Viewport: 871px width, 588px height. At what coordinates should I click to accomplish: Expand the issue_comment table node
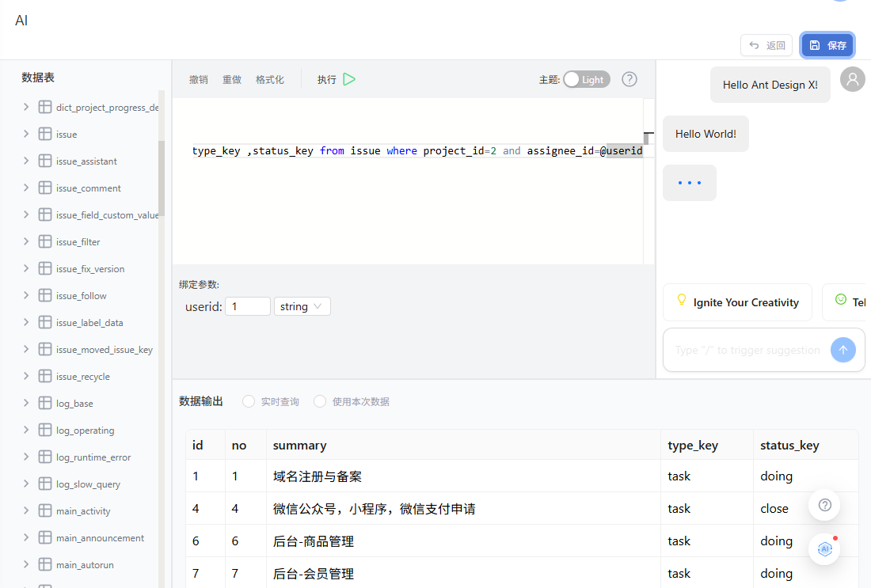coord(25,188)
